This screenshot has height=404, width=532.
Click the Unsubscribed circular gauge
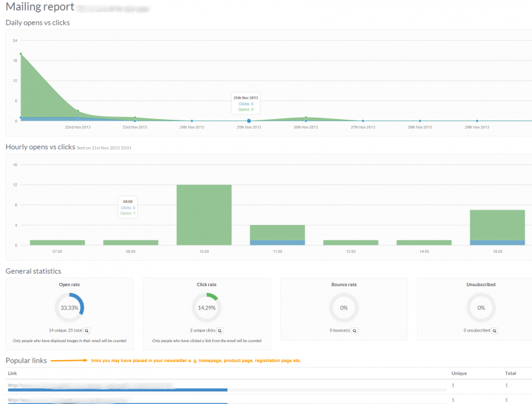(x=481, y=308)
